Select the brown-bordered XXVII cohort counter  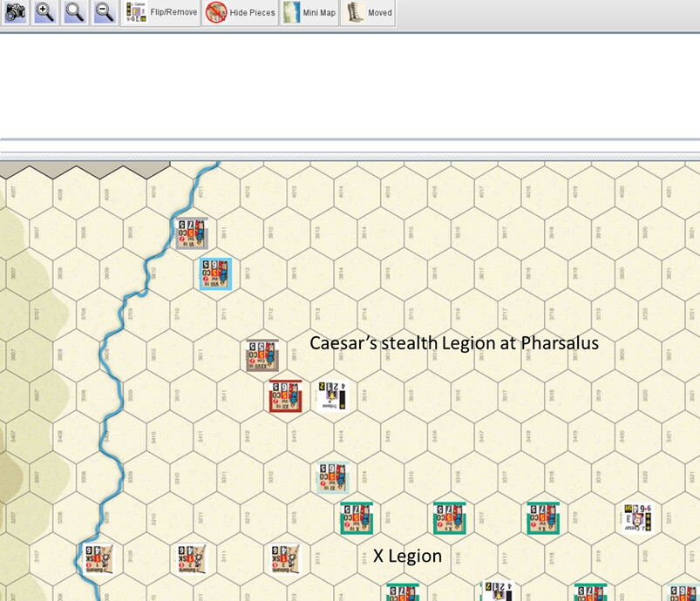[x=262, y=355]
